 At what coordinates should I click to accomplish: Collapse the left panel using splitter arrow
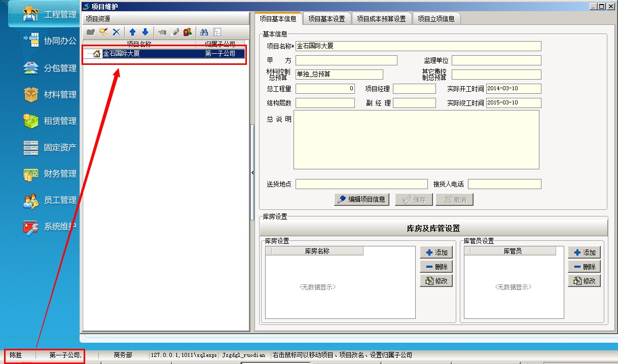click(252, 173)
